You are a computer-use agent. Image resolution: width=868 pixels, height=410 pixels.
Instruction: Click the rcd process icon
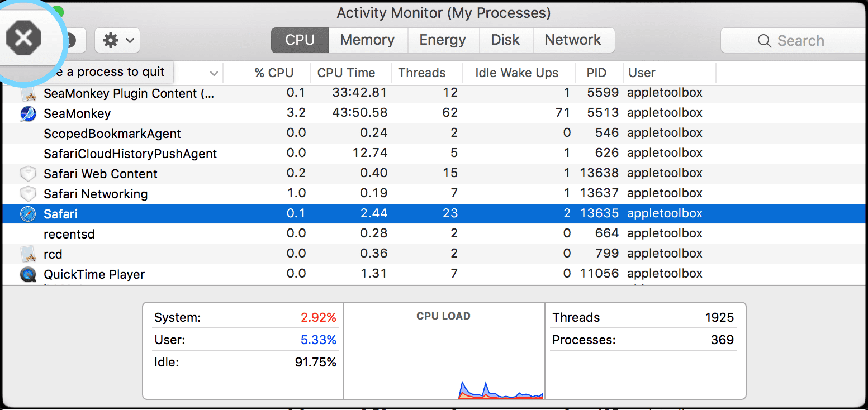tap(28, 255)
